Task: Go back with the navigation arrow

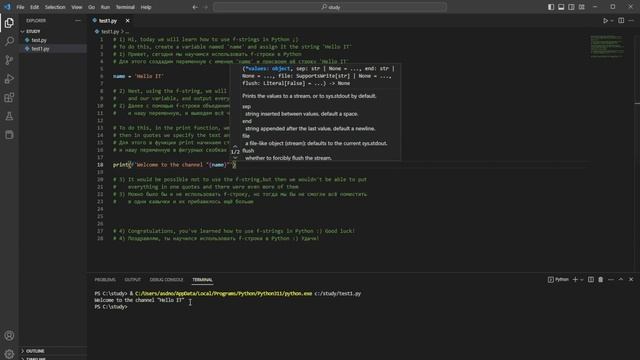Action: (195, 7)
